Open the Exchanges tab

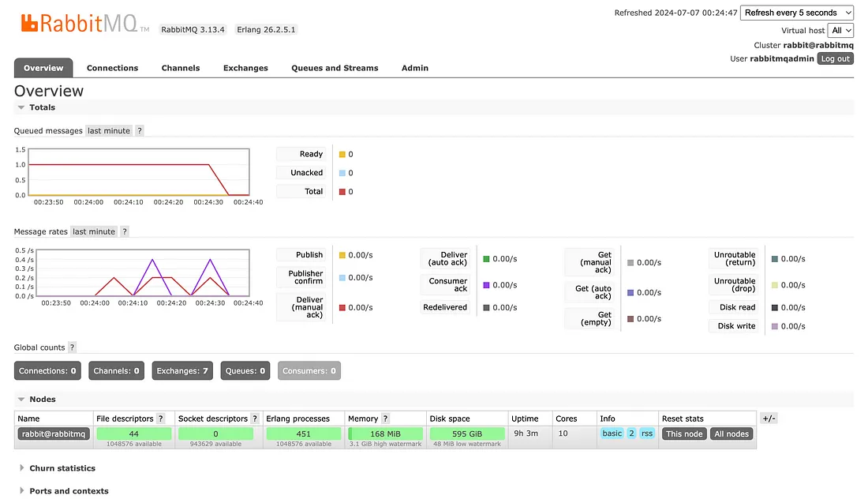pos(245,68)
